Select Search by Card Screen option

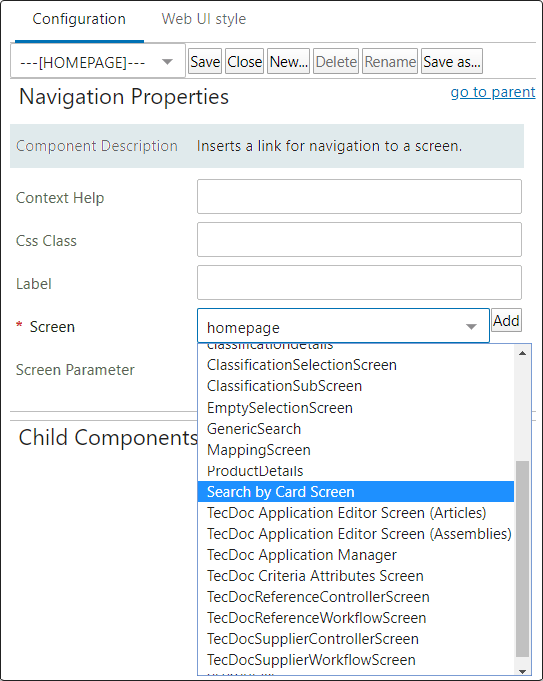[x=356, y=492]
